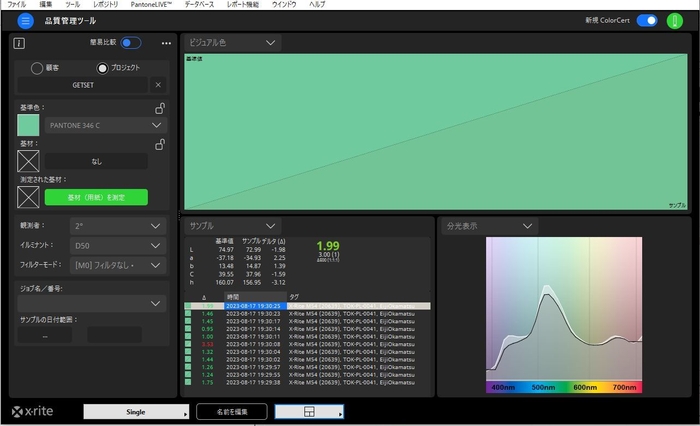Open the ビジュアル色 panel dropdown
This screenshot has height=426, width=700.
(x=271, y=43)
